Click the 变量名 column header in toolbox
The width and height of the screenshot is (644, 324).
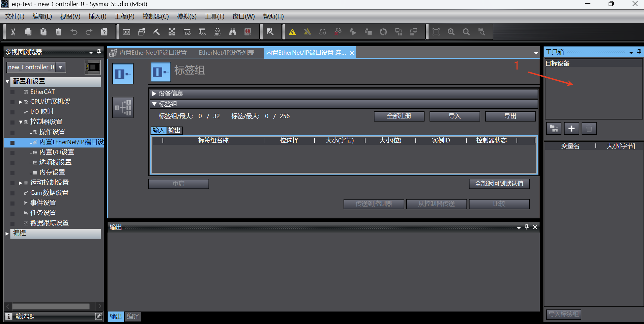570,146
